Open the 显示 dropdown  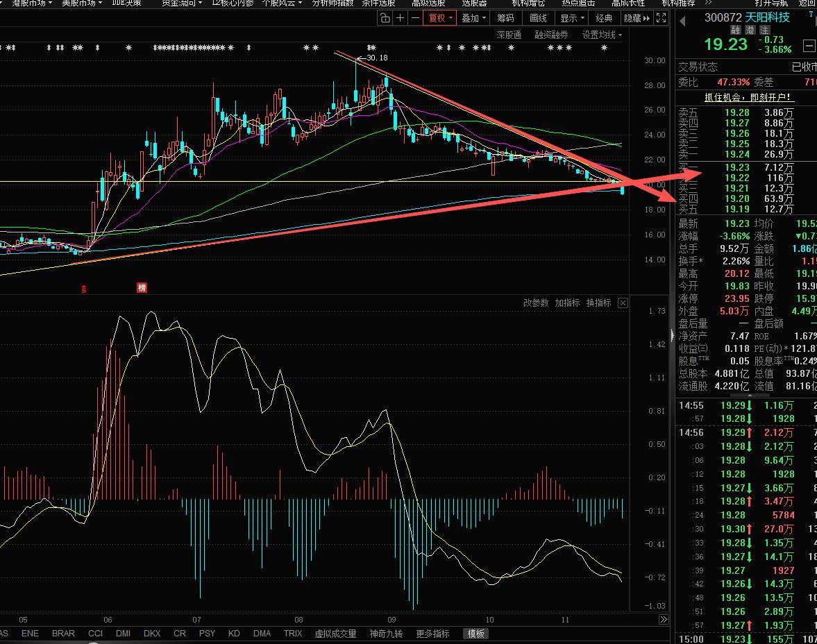tap(572, 18)
